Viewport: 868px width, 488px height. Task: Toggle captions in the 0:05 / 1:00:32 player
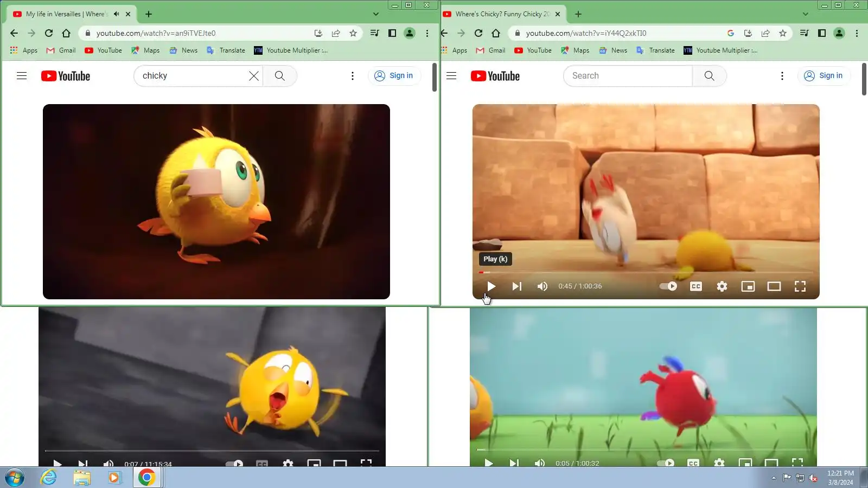click(x=693, y=463)
